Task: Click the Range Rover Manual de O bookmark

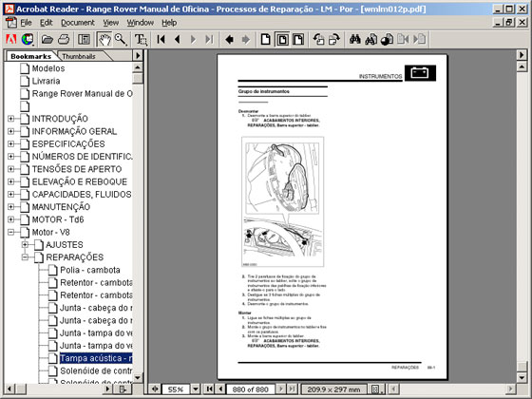Action: click(x=82, y=94)
